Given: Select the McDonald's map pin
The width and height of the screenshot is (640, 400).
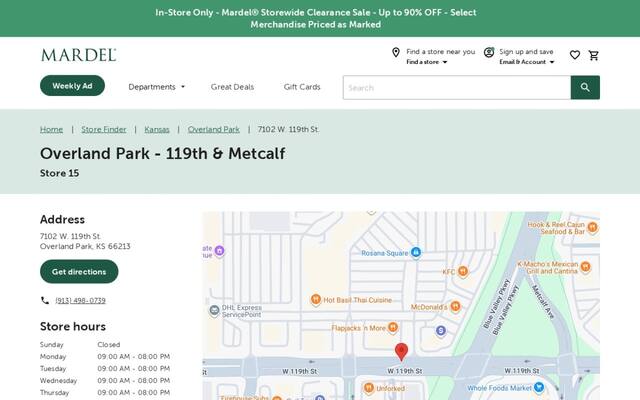Looking at the screenshot, I should 455,306.
